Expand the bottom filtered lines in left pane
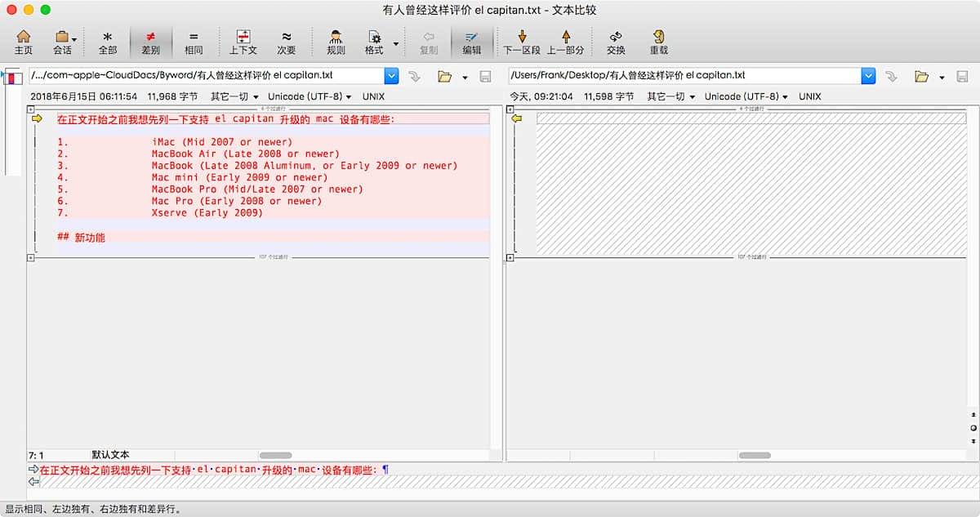Viewport: 980px width, 517px height. point(30,257)
